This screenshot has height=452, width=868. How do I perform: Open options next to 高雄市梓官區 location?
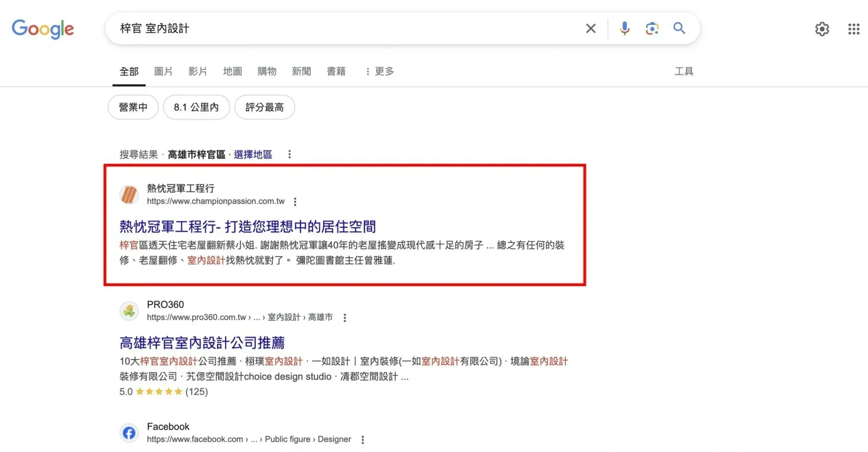coord(290,154)
